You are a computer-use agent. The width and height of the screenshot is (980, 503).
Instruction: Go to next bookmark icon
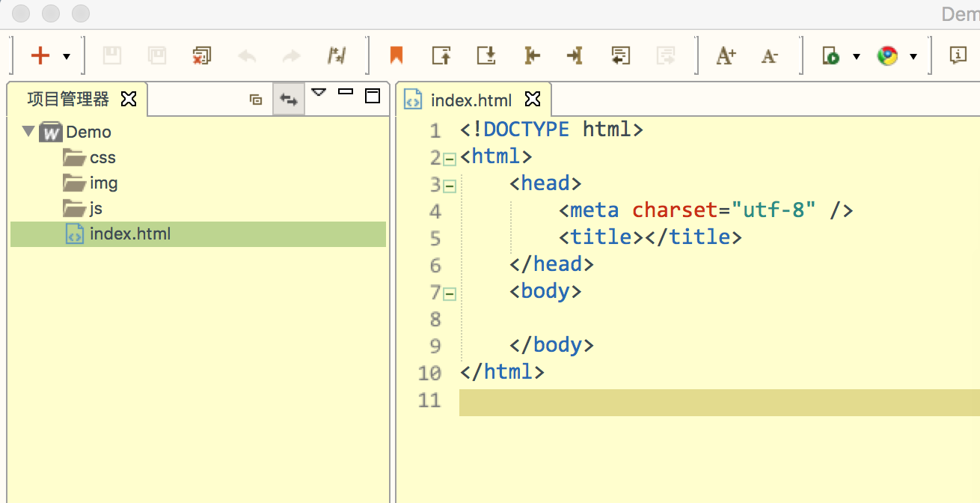pos(486,55)
